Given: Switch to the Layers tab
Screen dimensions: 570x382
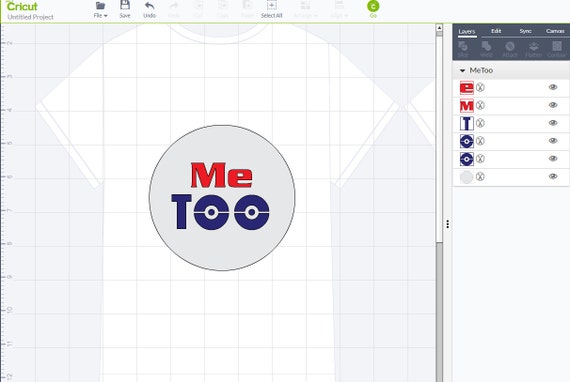Looking at the screenshot, I should pos(467,32).
